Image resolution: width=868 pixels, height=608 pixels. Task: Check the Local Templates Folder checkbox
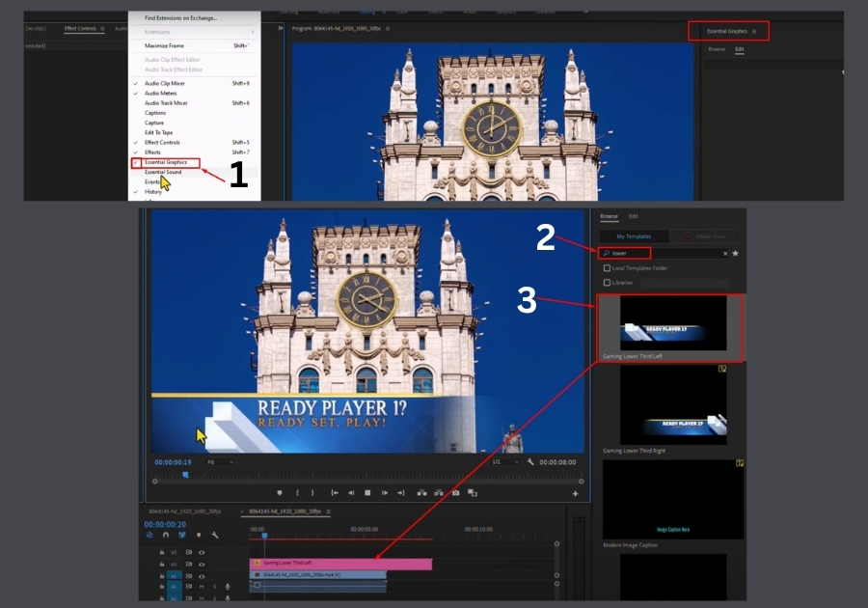tap(607, 268)
